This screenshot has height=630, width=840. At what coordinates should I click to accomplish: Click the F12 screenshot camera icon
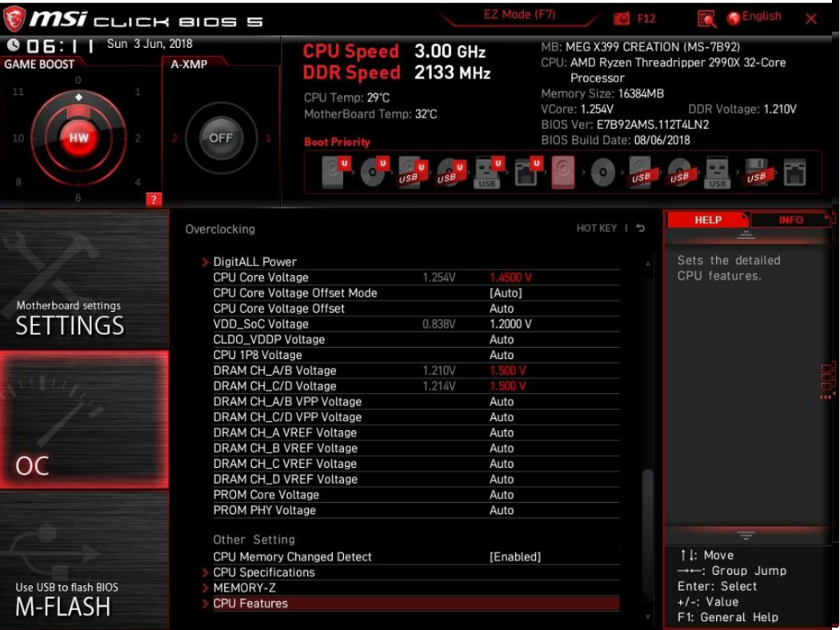click(622, 18)
